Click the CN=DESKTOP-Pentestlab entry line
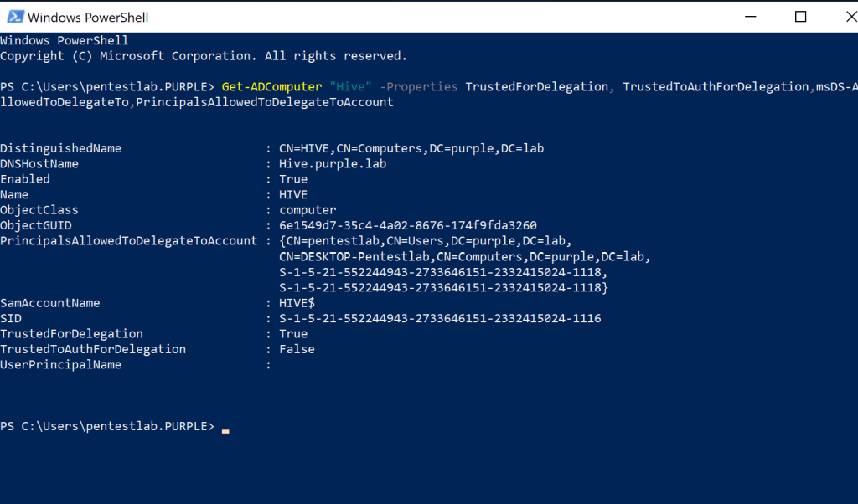This screenshot has width=858, height=504. pyautogui.click(x=464, y=257)
